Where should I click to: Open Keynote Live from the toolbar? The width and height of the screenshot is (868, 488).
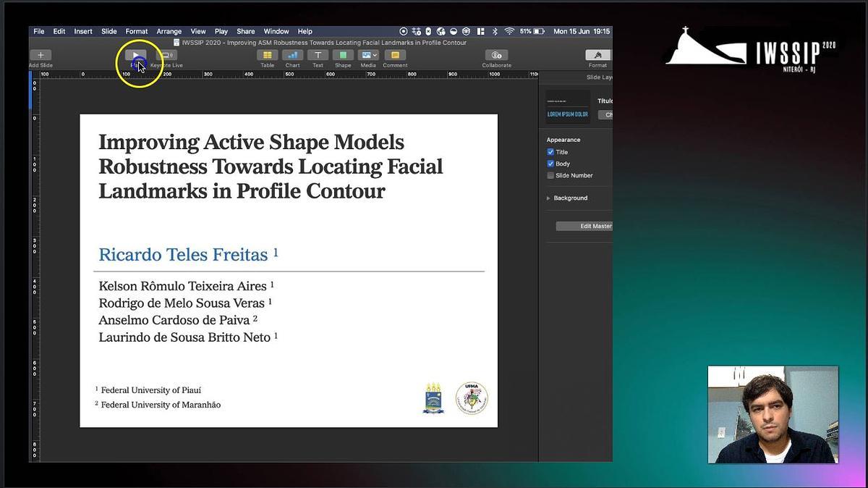tap(166, 55)
